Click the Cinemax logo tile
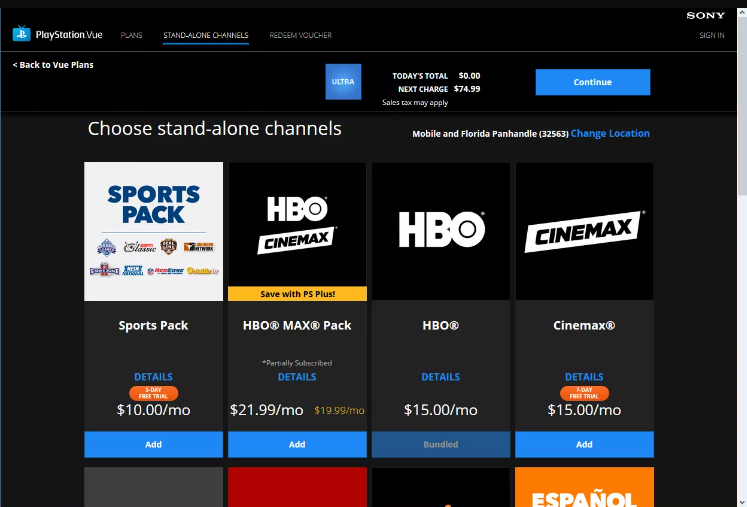Viewport: 747px width, 507px height. tap(584, 231)
